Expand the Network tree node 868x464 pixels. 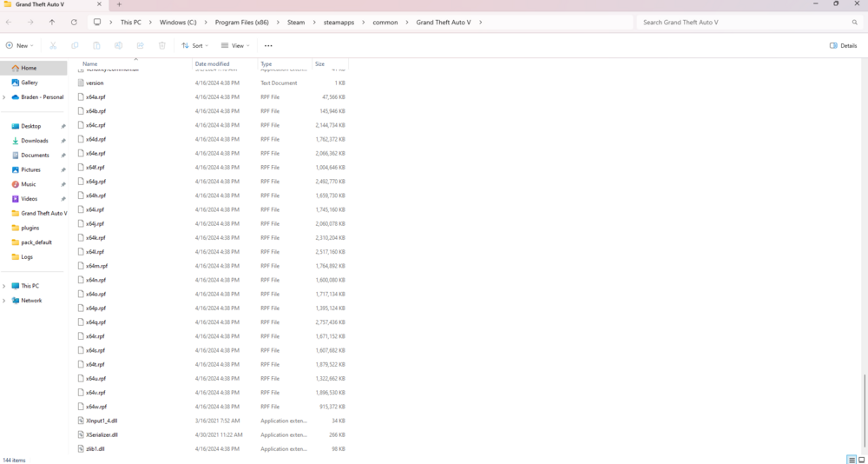tap(4, 301)
